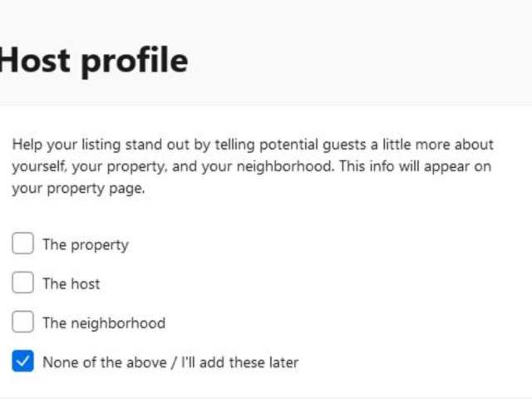Click the "The neighborhood" label text

[104, 323]
